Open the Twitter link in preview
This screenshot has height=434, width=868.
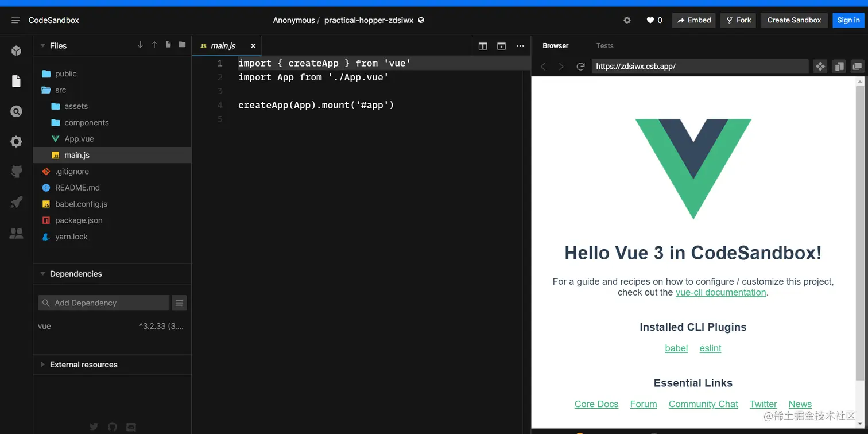pyautogui.click(x=763, y=404)
